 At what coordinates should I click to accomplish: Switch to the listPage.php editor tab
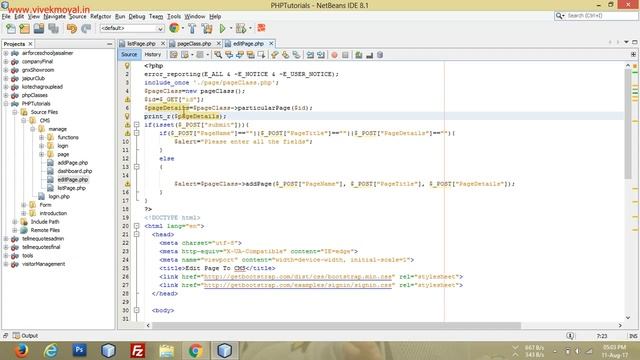point(141,43)
